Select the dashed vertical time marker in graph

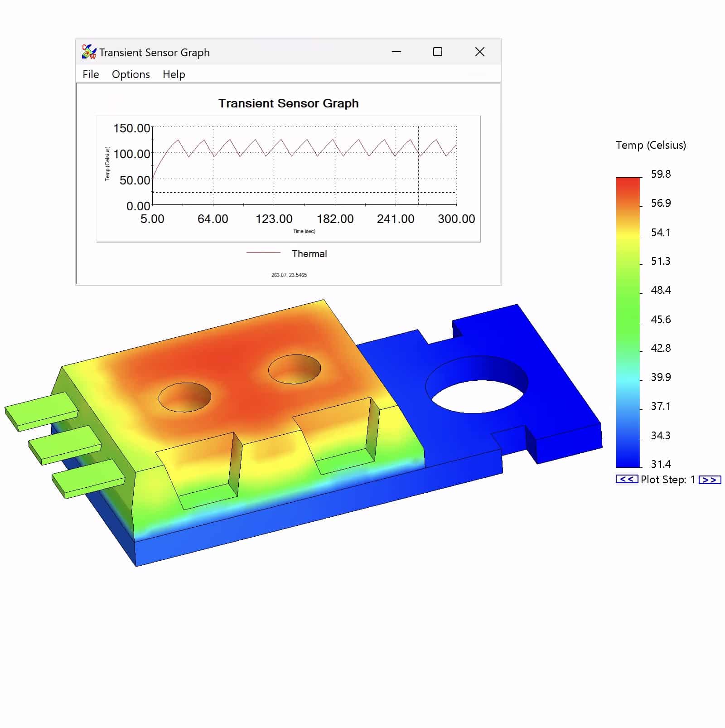coord(418,172)
